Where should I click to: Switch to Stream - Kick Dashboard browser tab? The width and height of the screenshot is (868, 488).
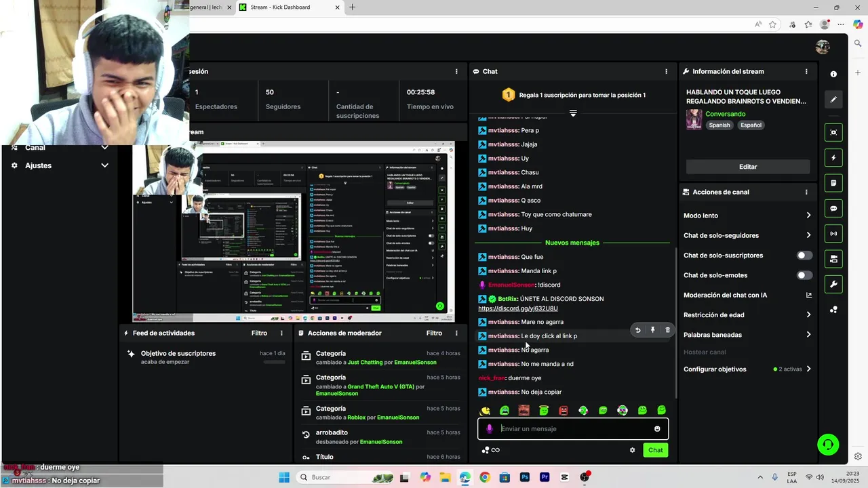pyautogui.click(x=290, y=7)
